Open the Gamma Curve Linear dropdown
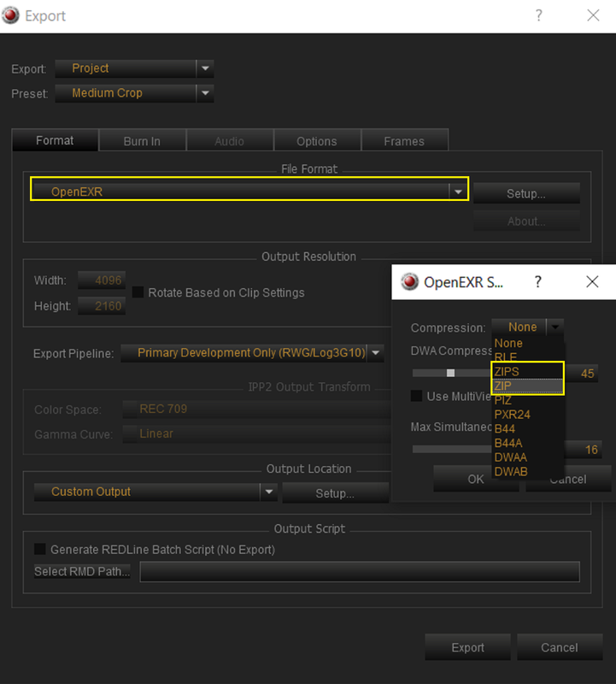This screenshot has width=616, height=684. pyautogui.click(x=257, y=434)
